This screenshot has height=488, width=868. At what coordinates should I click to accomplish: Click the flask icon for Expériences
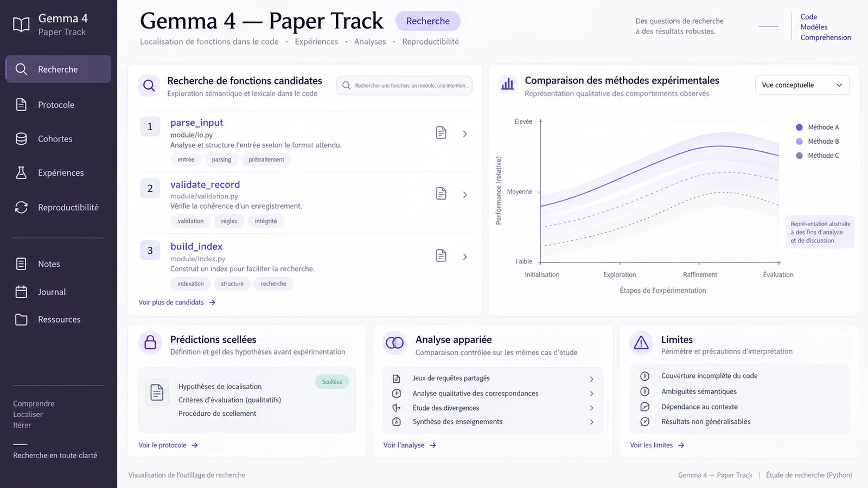click(x=21, y=172)
